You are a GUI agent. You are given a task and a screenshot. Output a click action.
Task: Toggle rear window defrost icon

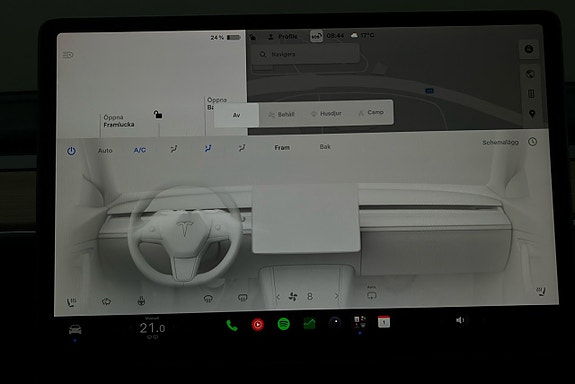(x=242, y=298)
